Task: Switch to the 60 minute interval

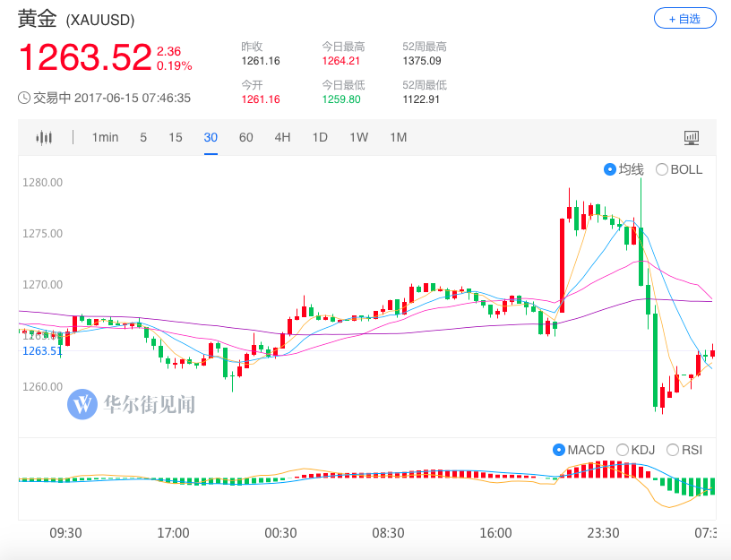Action: pos(245,138)
